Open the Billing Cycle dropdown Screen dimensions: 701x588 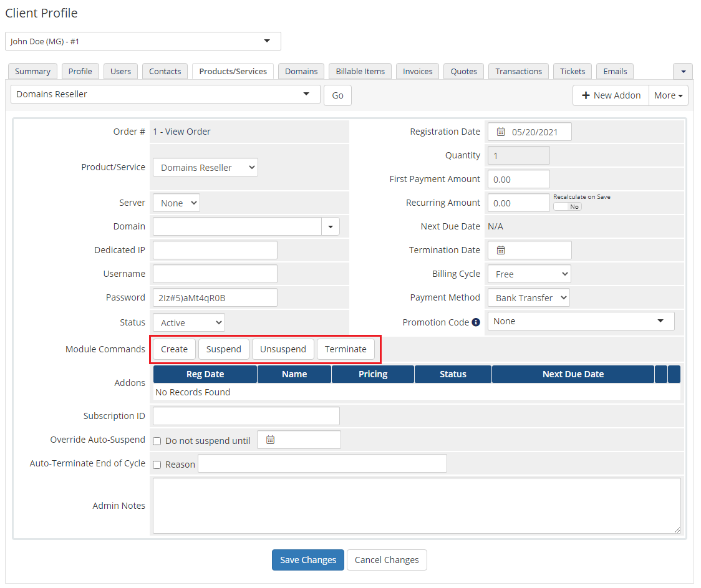coord(529,274)
